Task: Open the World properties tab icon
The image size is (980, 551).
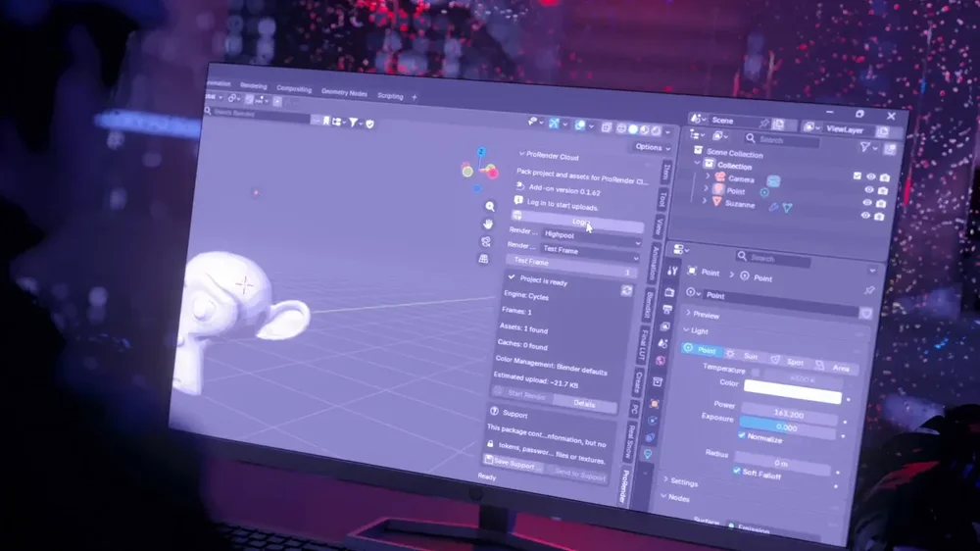Action: pyautogui.click(x=660, y=361)
